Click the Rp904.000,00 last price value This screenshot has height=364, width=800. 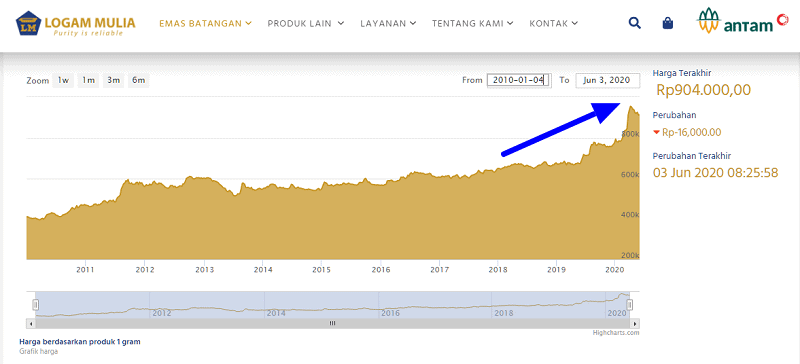(704, 90)
